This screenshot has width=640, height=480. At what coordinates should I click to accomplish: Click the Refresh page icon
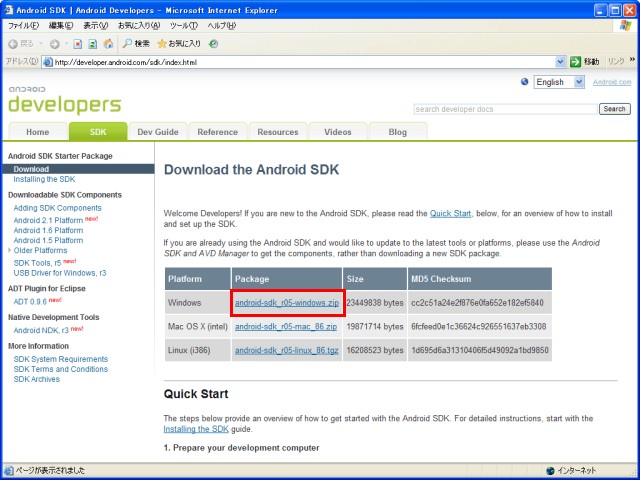click(93, 44)
